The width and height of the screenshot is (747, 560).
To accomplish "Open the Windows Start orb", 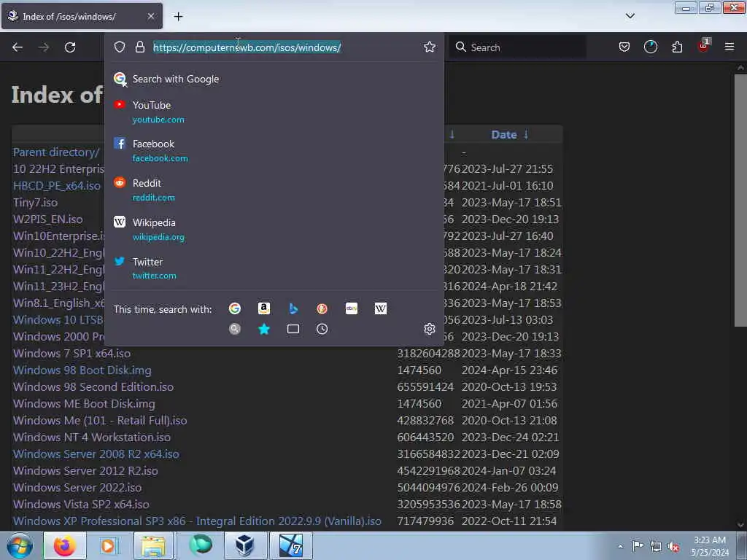I will click(x=19, y=545).
